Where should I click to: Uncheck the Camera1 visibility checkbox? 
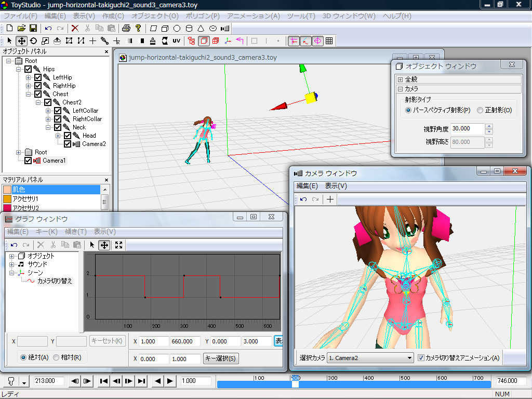28,161
